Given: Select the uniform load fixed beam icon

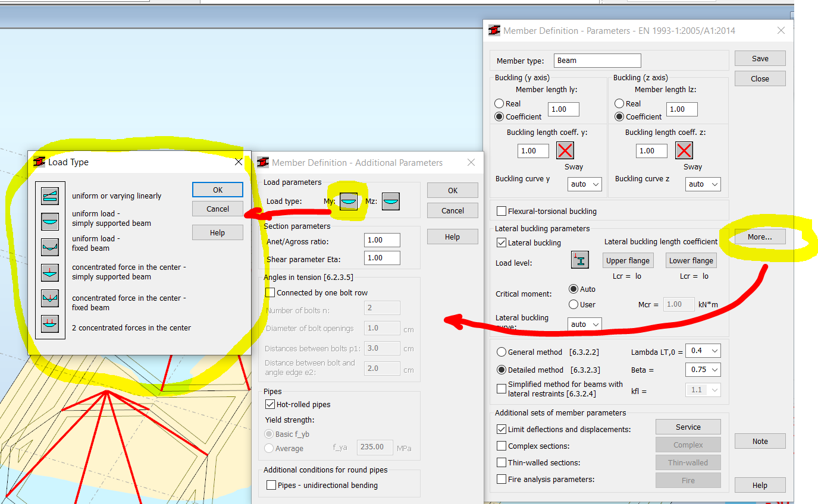Looking at the screenshot, I should (50, 247).
